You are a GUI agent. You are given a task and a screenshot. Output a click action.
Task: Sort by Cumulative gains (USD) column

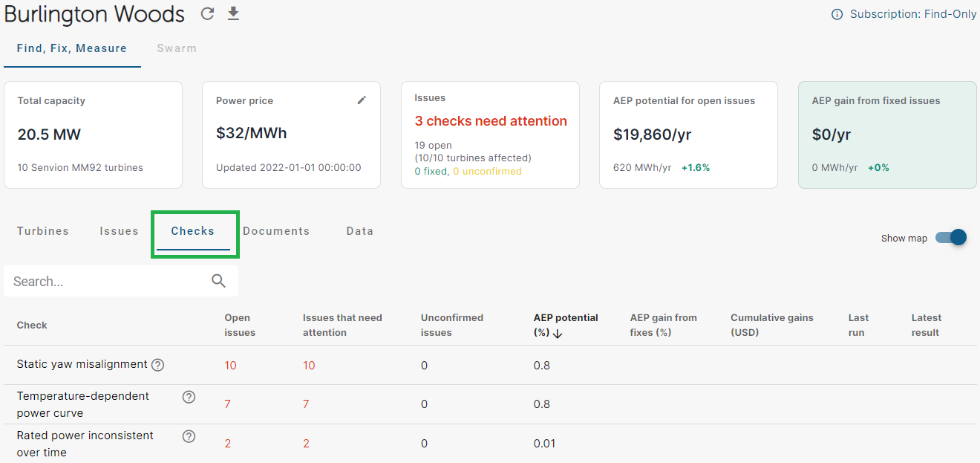pos(772,325)
